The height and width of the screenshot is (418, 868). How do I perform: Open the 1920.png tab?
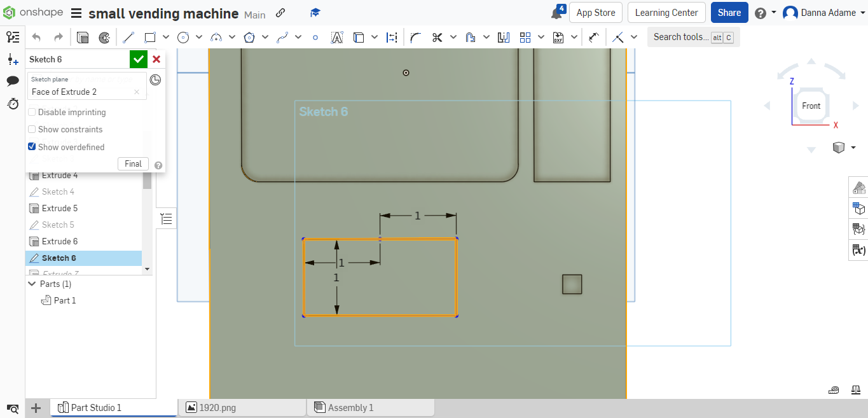tap(242, 407)
